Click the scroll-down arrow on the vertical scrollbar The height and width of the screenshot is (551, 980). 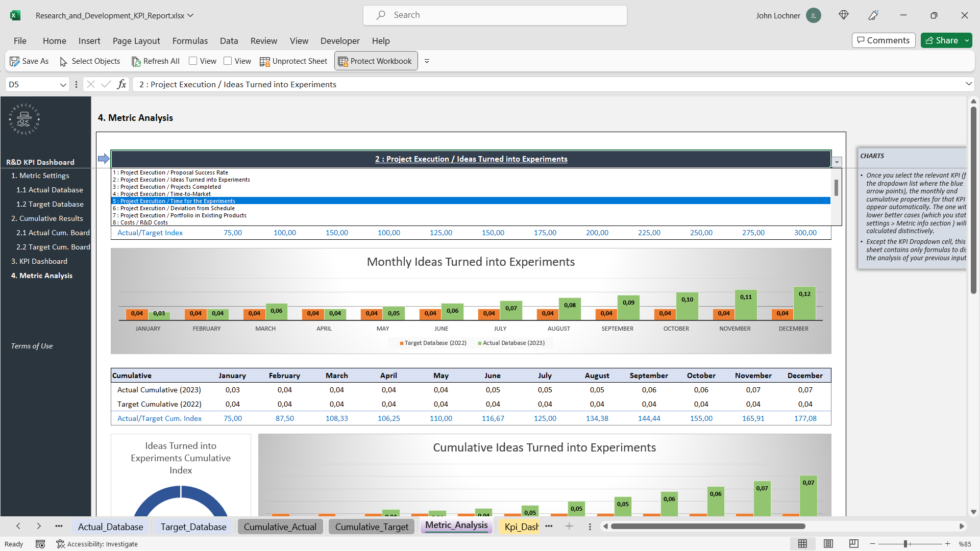974,512
